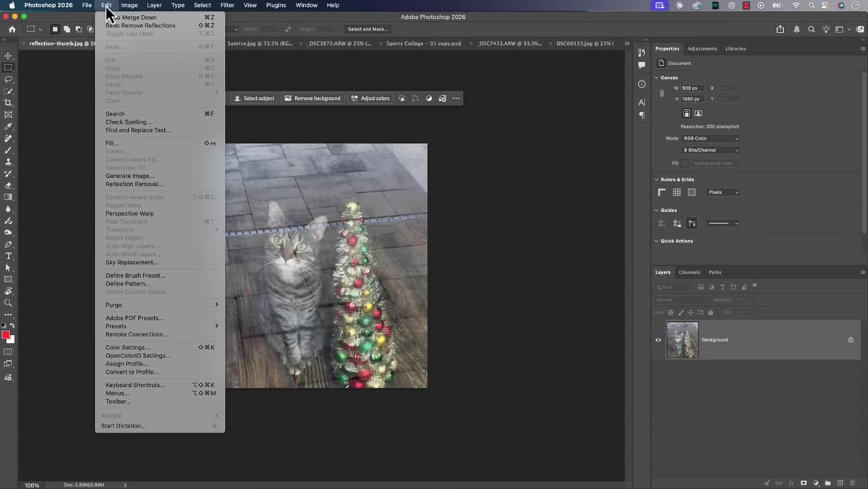
Task: Click the Remove background button
Action: click(x=312, y=98)
